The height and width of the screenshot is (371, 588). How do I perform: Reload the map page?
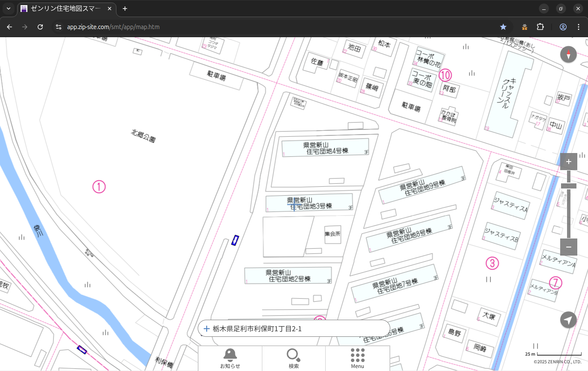40,27
